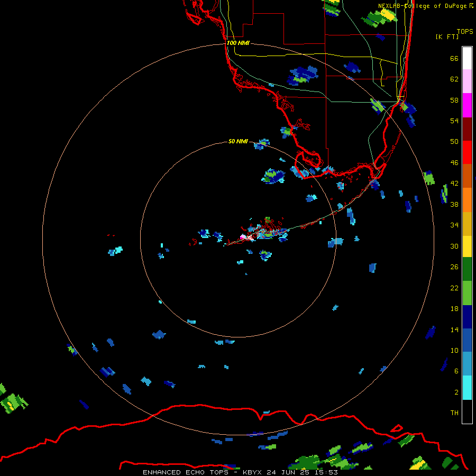This screenshot has height=476, width=476.
Task: Click the black TH threshold swatch
Action: [467, 411]
